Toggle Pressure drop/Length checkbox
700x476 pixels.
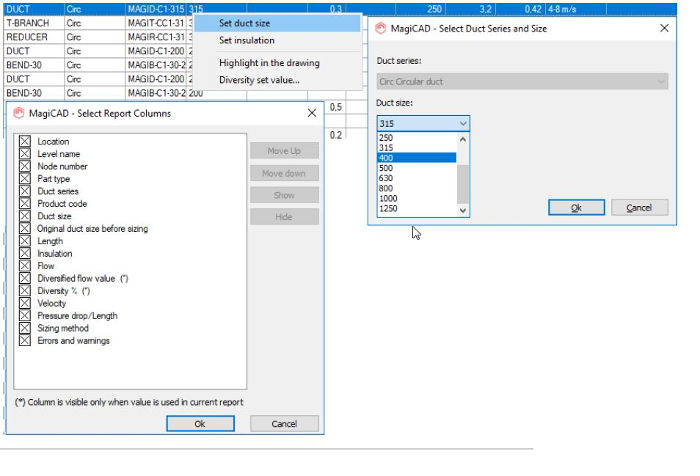[25, 316]
